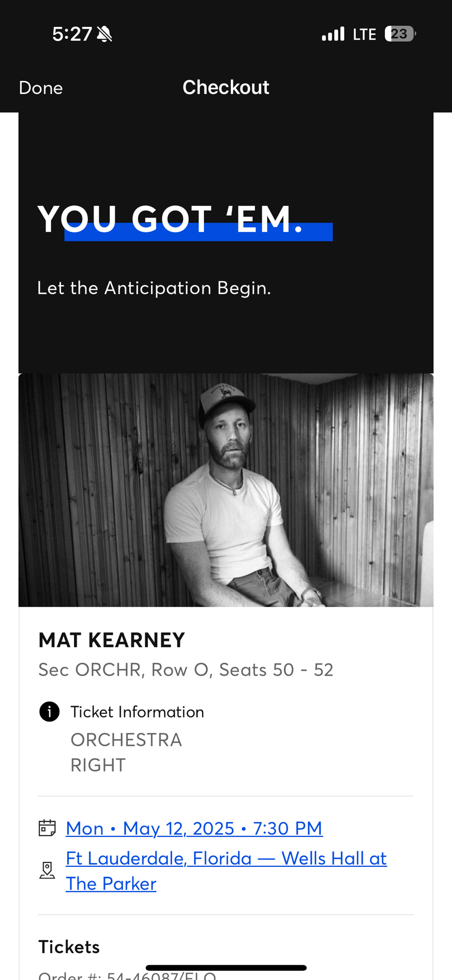Tap the Done button

[41, 88]
